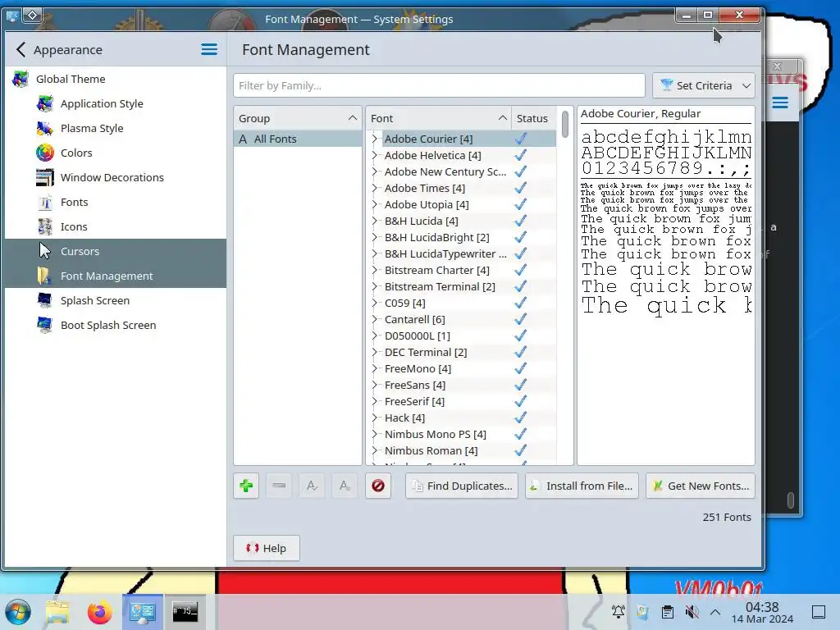Image resolution: width=840 pixels, height=630 pixels.
Task: Open the Set Criteria dropdown
Action: click(703, 85)
